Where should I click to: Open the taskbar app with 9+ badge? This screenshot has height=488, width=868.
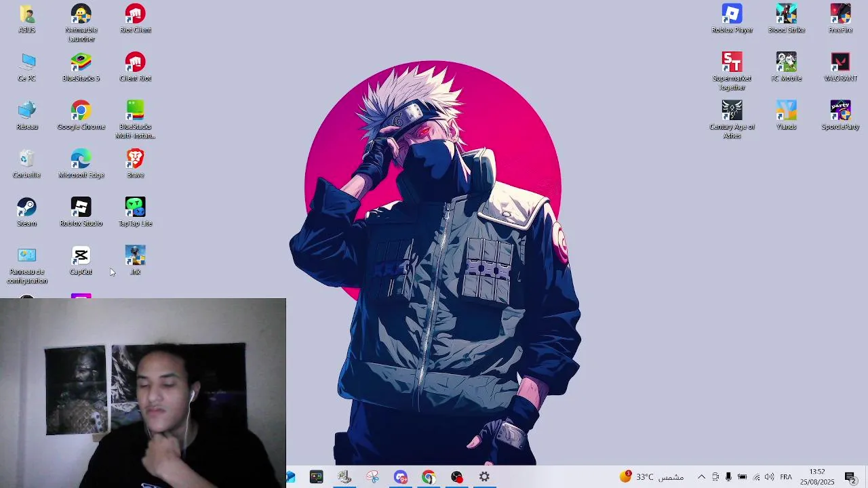point(401,477)
